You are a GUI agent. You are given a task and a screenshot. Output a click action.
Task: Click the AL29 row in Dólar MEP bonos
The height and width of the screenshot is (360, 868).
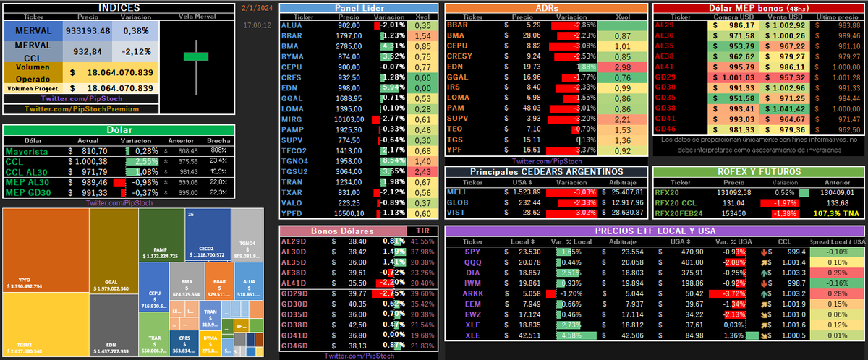[x=758, y=25]
